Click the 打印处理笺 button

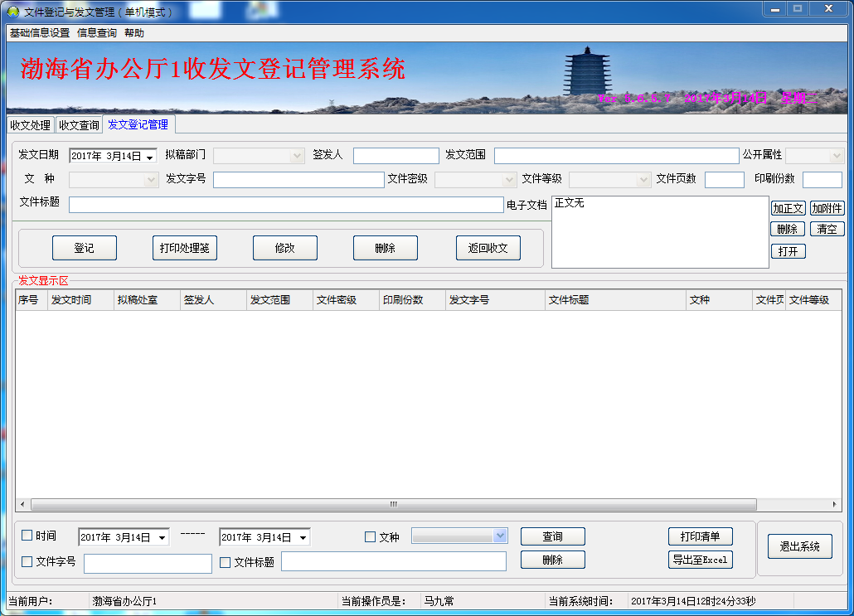click(185, 248)
